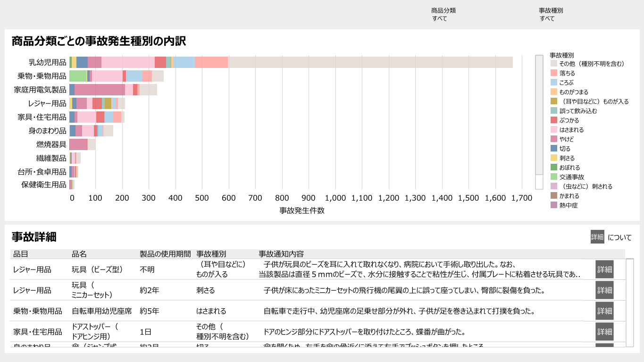
Task: Click the 落ちる legend color swatch
Action: tap(554, 73)
